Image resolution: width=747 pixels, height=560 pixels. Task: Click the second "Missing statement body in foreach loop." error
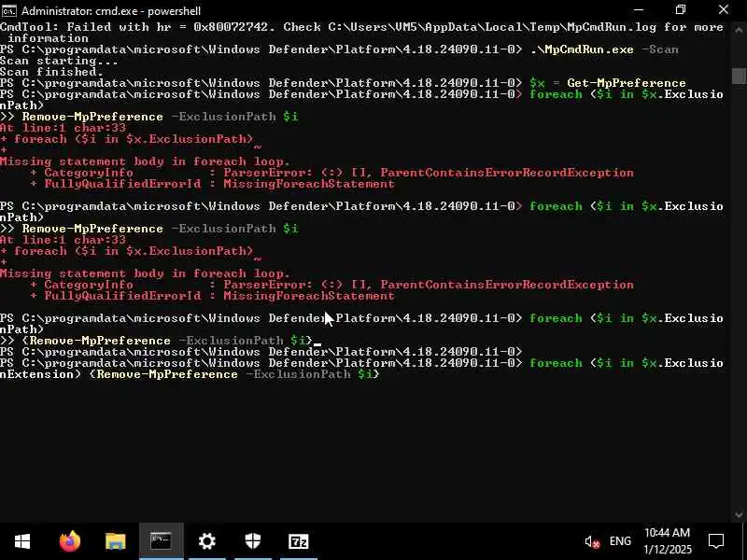(x=145, y=273)
